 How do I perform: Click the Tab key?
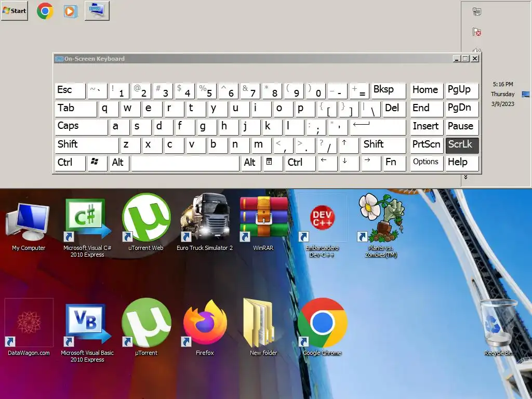pos(76,109)
